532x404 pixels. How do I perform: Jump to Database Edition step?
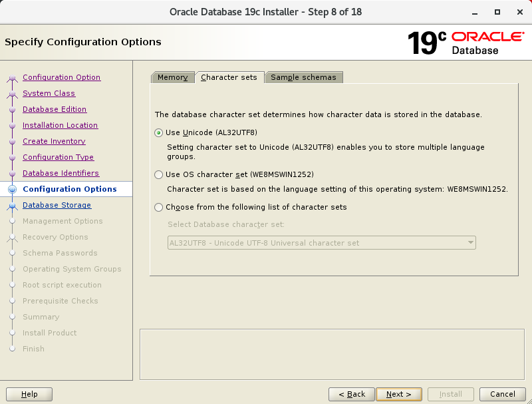55,109
